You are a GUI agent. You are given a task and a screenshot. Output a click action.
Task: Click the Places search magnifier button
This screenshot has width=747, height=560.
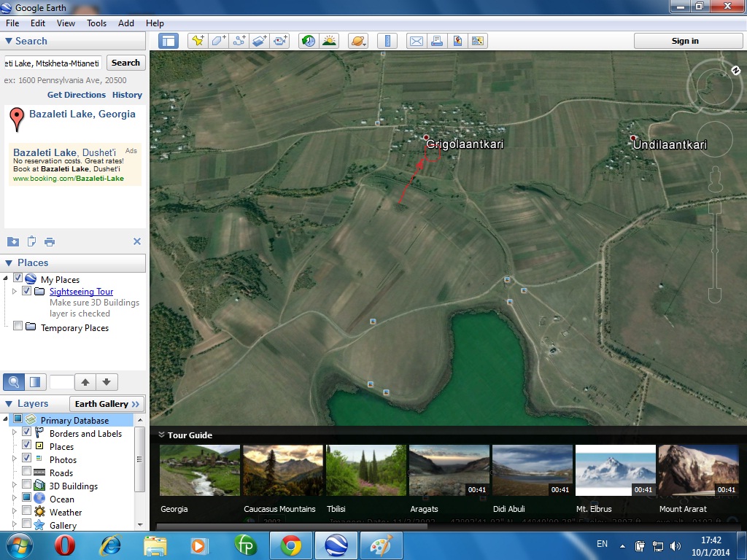coord(14,382)
